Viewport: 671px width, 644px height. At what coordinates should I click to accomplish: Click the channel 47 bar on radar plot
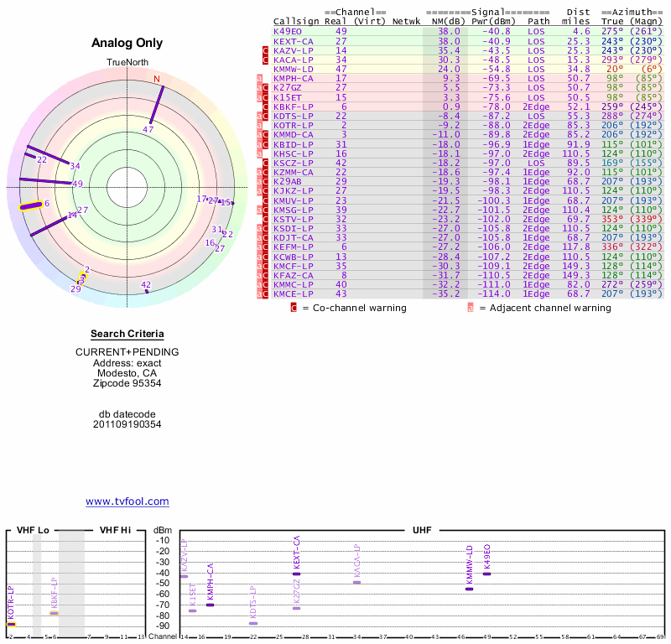click(155, 106)
